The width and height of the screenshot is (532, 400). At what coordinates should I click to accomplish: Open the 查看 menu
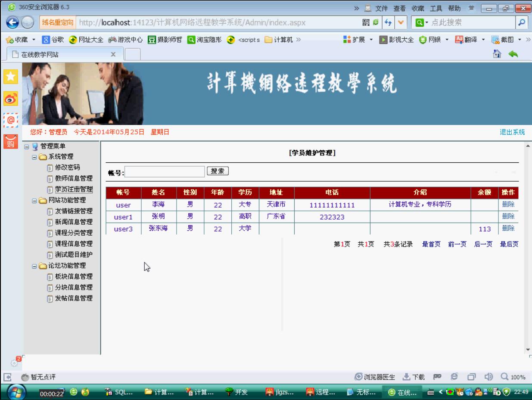pos(399,8)
